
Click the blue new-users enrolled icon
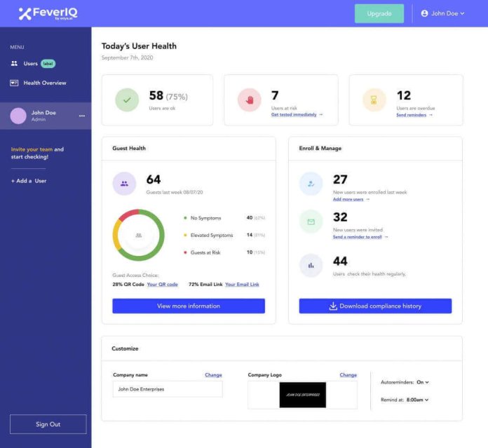311,184
